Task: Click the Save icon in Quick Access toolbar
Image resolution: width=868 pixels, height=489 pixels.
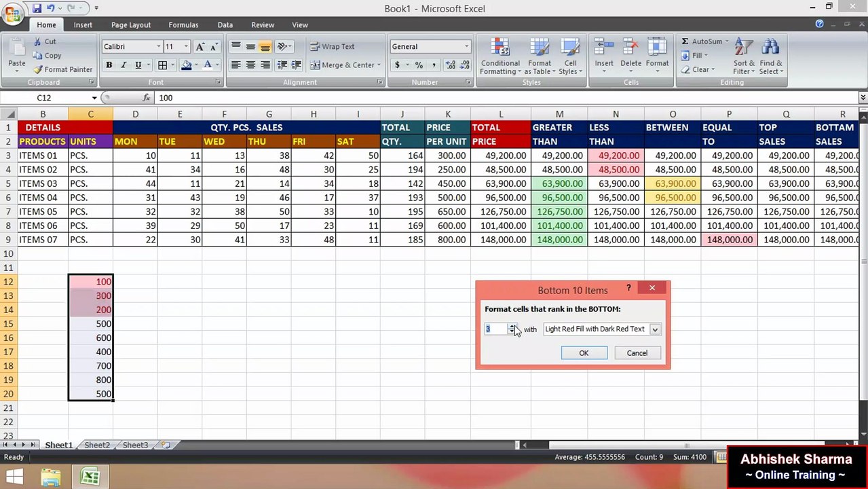Action: 37,8
